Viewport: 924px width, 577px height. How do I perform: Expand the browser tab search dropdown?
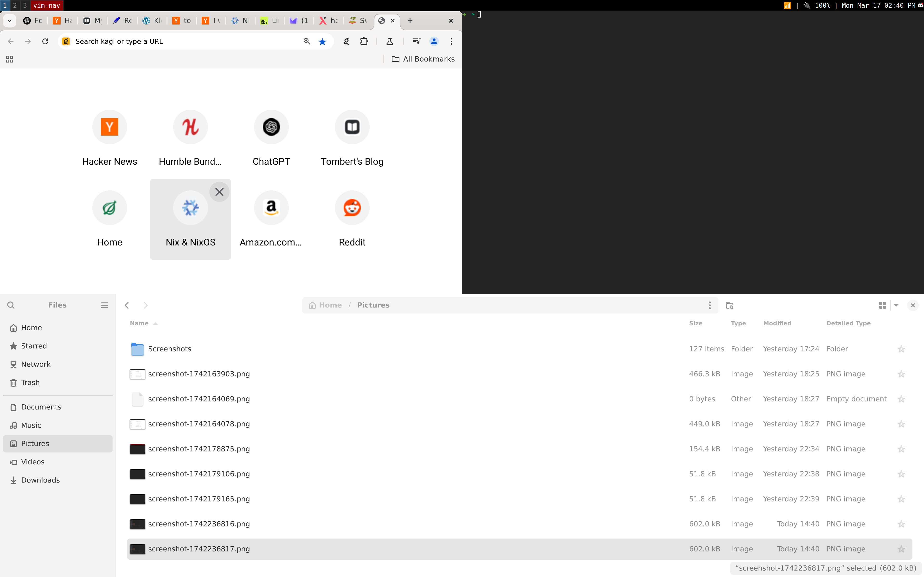tap(10, 21)
